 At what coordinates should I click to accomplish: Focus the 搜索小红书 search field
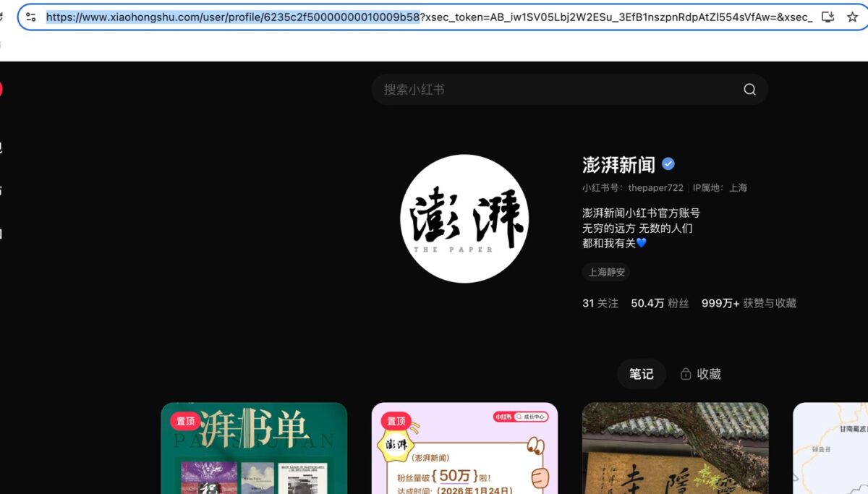569,90
